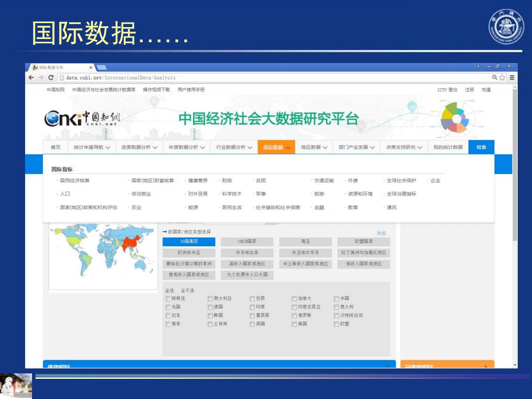Select 资源和环境 from the indicator menu
This screenshot has width=532, height=399.
(360, 194)
